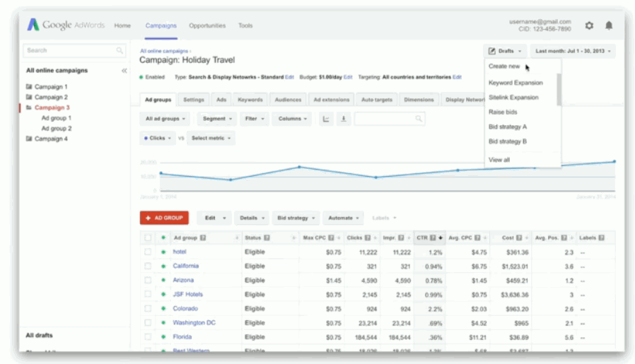Switch to the Ad extensions tab

[331, 100]
